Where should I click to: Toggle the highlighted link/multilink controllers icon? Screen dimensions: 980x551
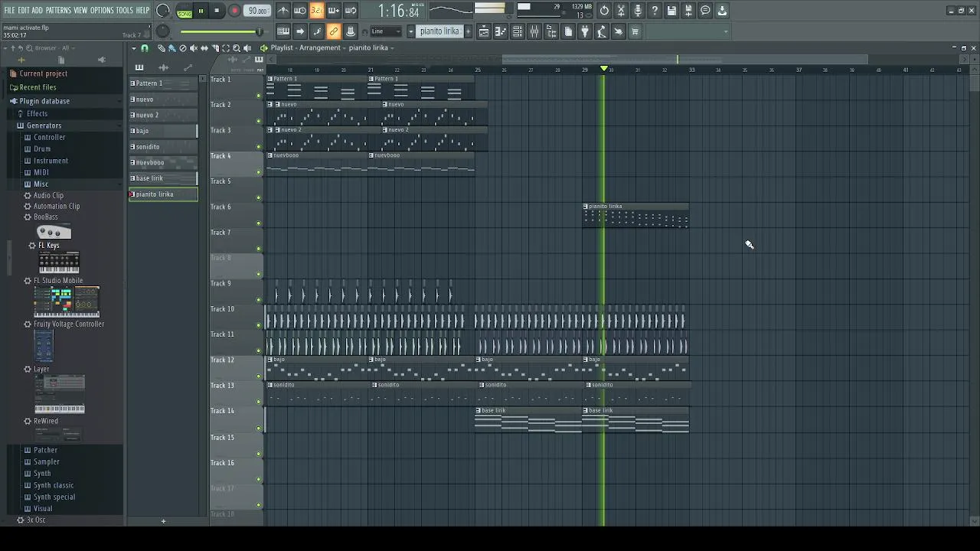click(x=334, y=31)
